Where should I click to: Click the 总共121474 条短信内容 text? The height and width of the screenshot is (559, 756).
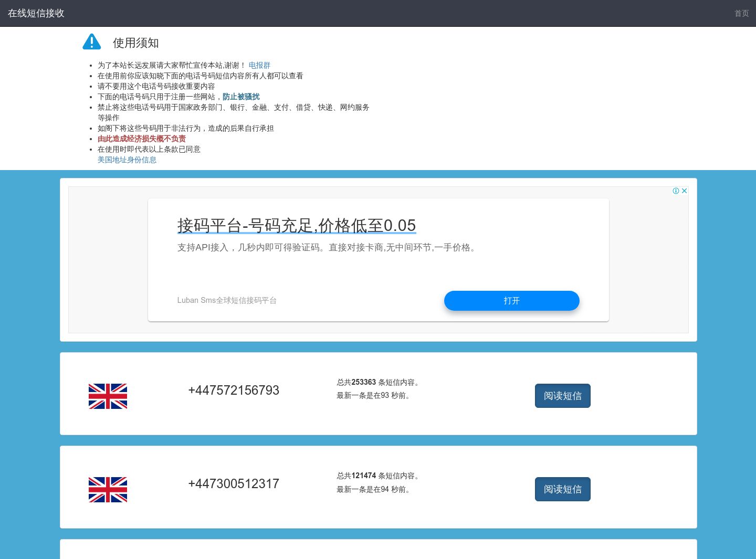pyautogui.click(x=378, y=476)
